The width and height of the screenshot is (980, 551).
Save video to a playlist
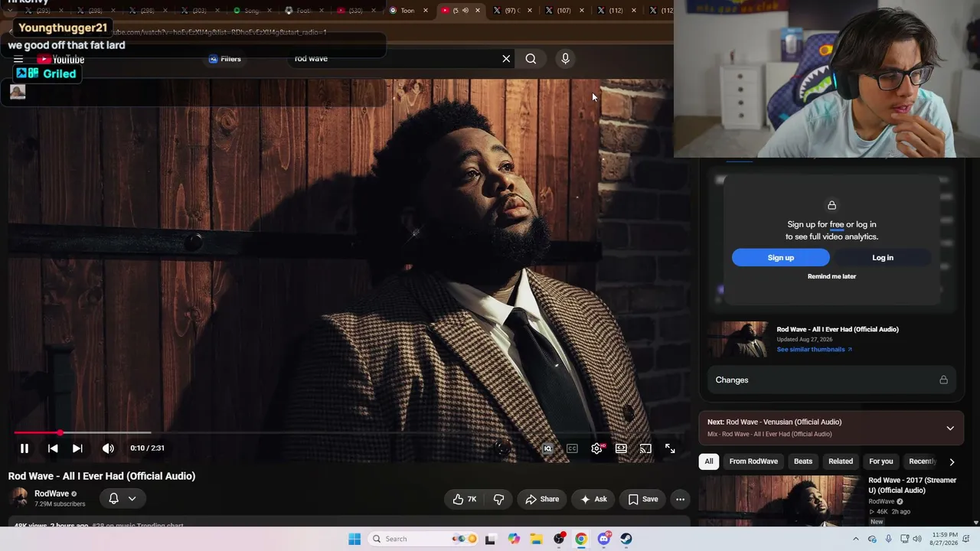click(x=643, y=499)
